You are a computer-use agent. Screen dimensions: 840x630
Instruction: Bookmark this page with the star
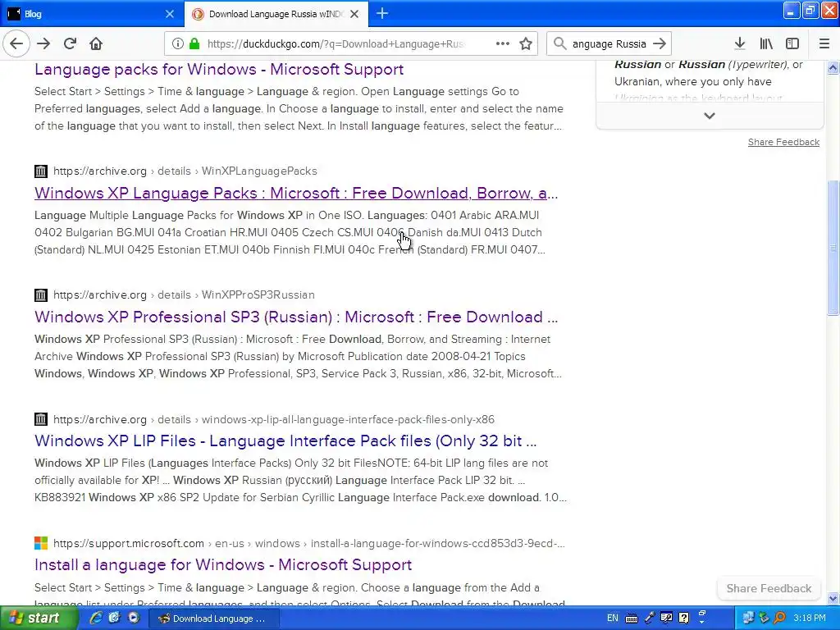click(526, 44)
